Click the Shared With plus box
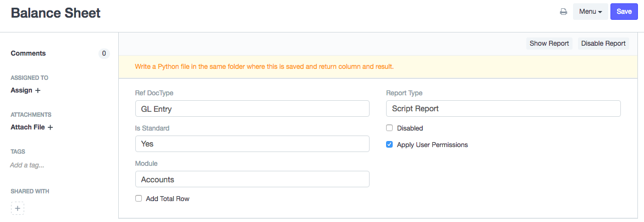The width and height of the screenshot is (644, 222). [x=18, y=208]
